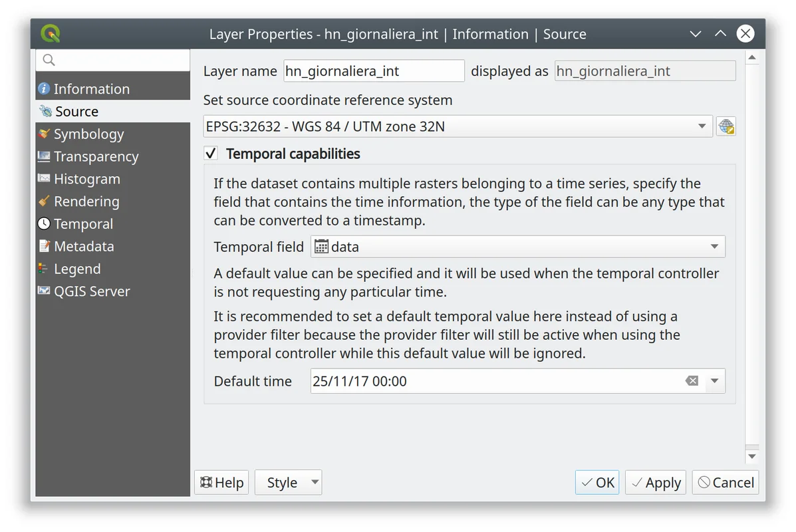Viewport: 796px width, 532px height.
Task: Click the Select CRS globe button
Action: click(x=726, y=126)
